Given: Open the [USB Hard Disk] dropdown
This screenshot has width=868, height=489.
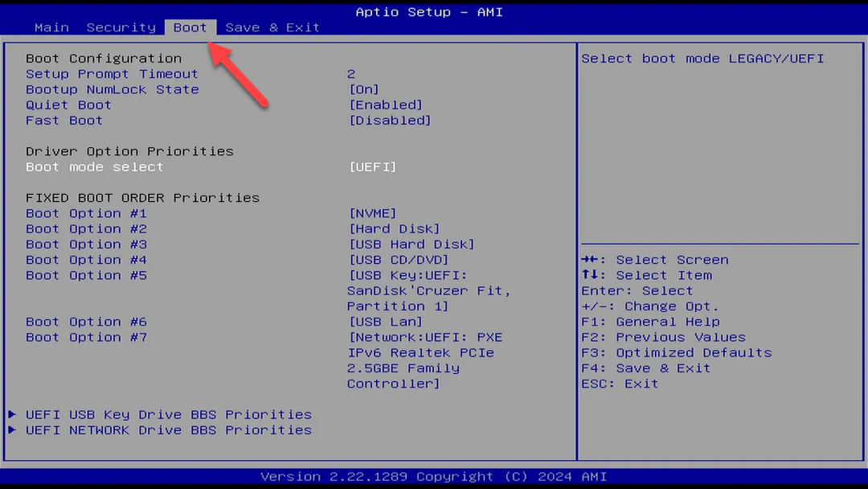Looking at the screenshot, I should point(411,244).
